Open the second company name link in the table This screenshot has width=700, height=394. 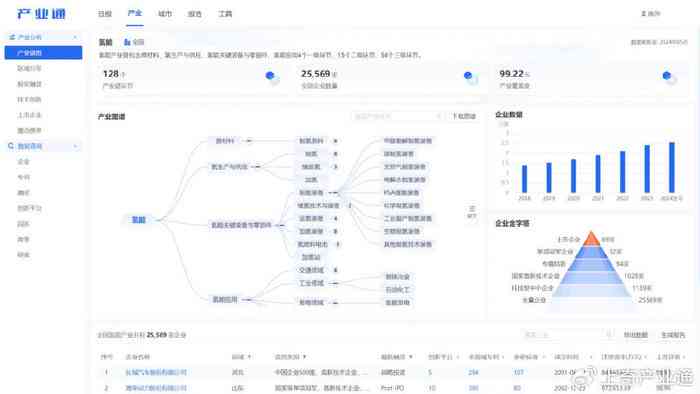(156, 388)
